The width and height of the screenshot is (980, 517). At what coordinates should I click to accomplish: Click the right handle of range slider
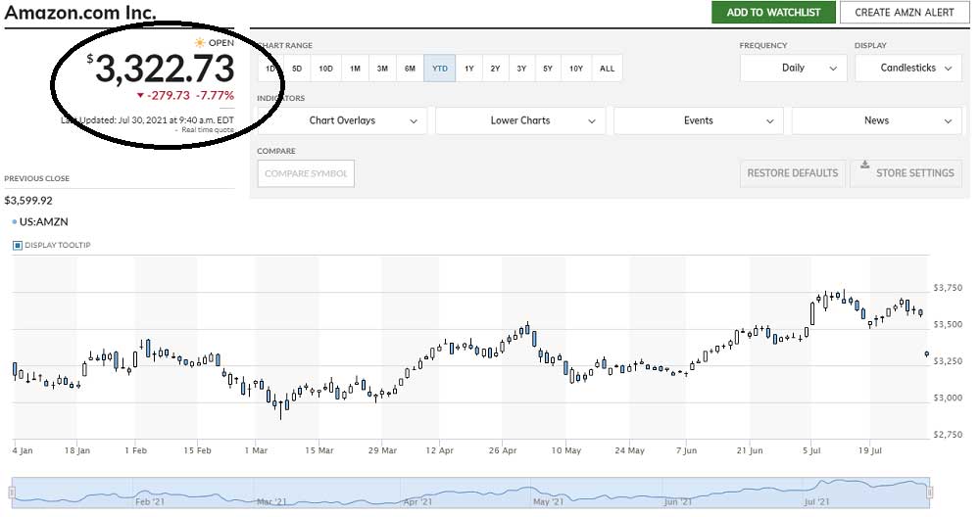click(x=929, y=493)
